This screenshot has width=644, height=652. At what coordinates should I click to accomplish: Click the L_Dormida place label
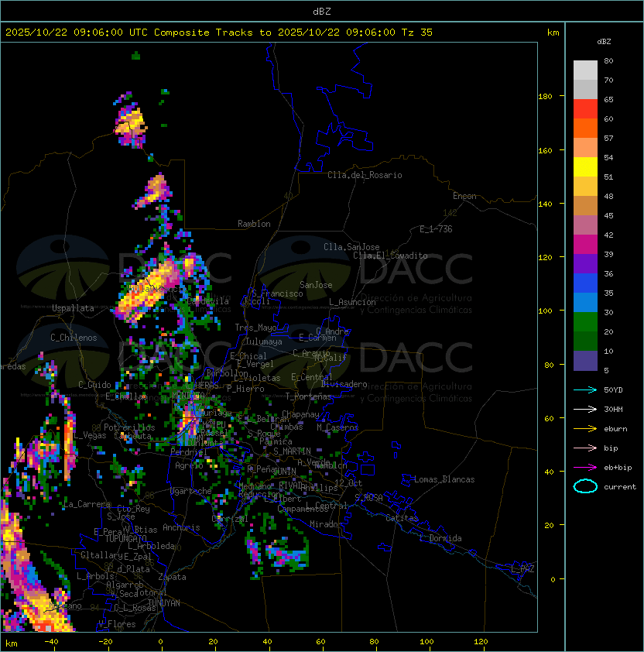[440, 538]
